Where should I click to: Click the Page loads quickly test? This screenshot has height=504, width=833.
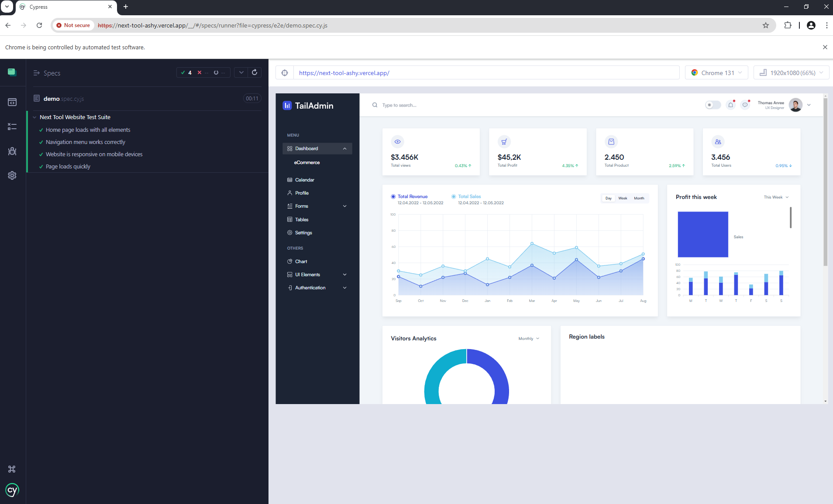(x=68, y=167)
